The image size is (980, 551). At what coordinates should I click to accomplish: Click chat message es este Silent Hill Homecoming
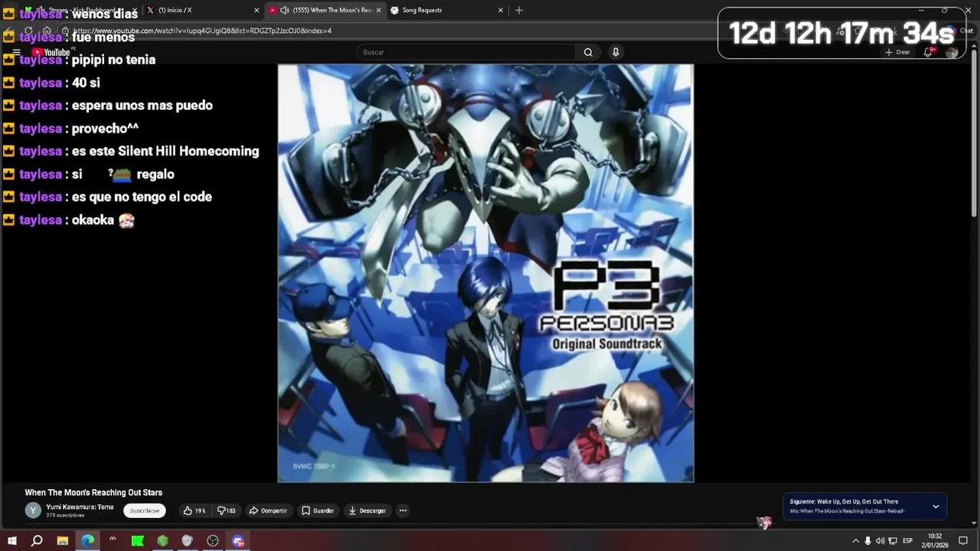165,151
